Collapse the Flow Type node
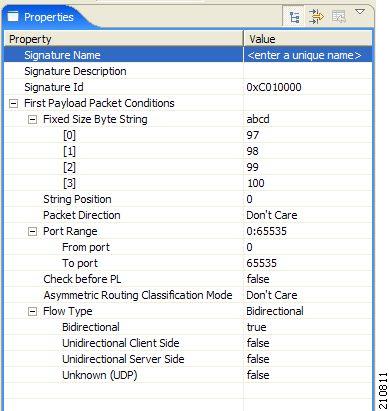 [x=32, y=311]
